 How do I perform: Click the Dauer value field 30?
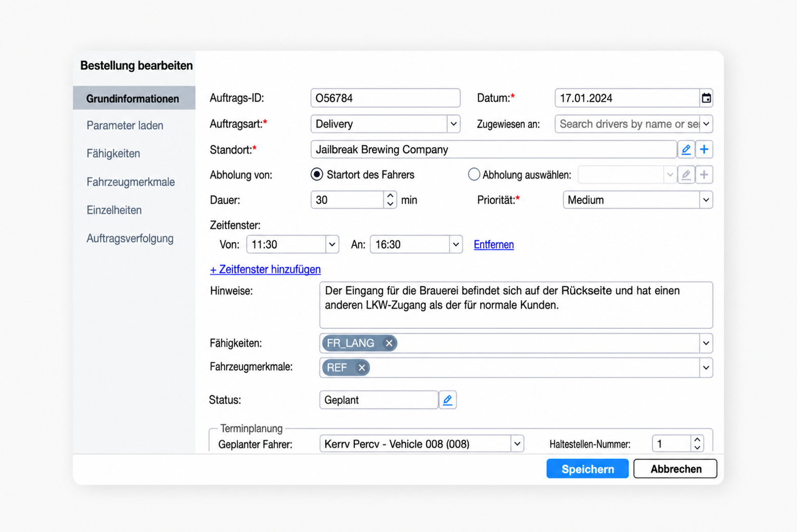click(348, 200)
